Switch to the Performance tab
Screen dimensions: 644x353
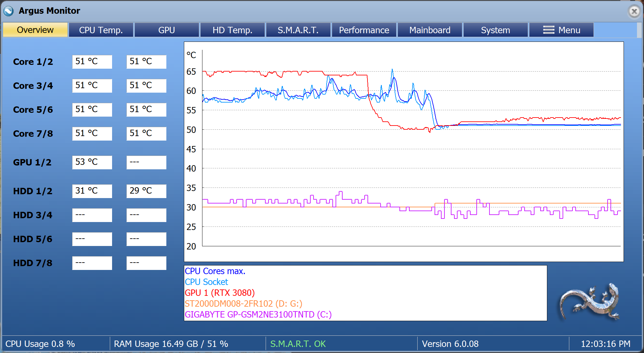pyautogui.click(x=364, y=30)
